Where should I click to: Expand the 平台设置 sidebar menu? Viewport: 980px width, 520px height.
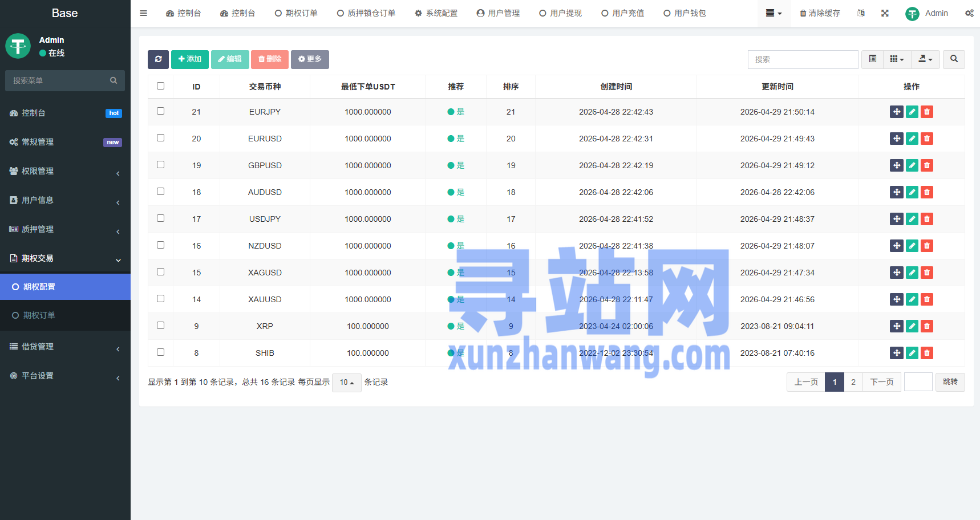[65, 376]
